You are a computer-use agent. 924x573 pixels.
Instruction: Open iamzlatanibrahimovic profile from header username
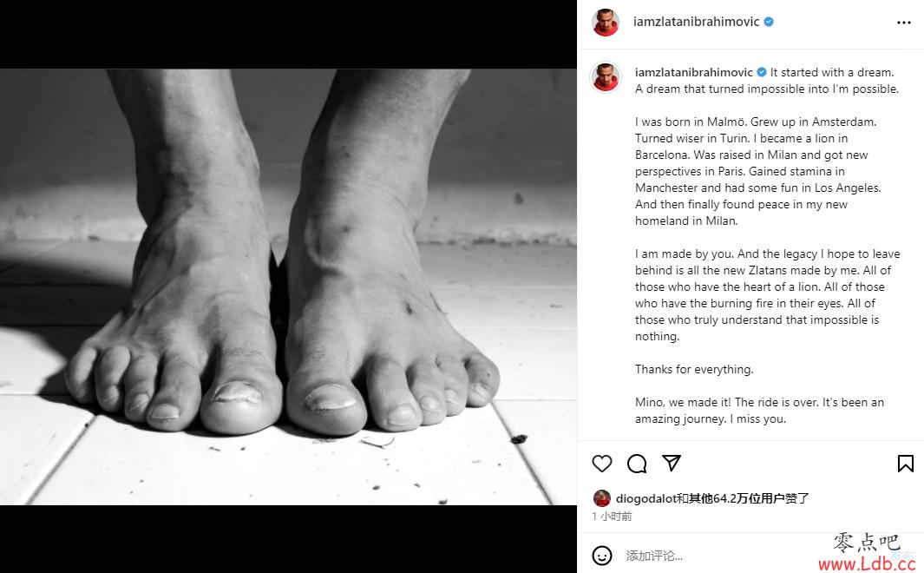coord(696,22)
